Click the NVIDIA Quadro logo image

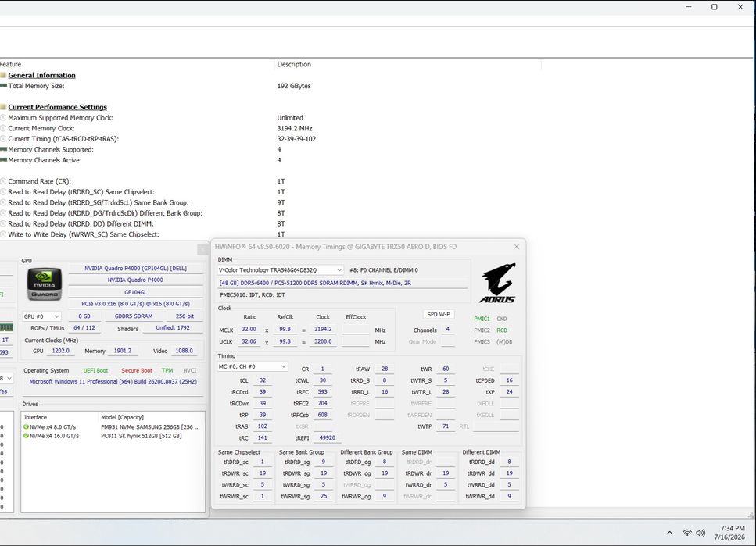coord(44,284)
